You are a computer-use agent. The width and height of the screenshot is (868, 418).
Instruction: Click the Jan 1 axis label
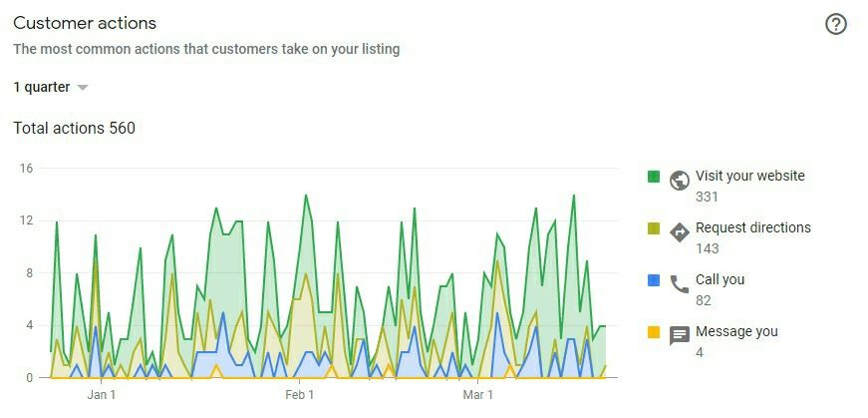(103, 396)
